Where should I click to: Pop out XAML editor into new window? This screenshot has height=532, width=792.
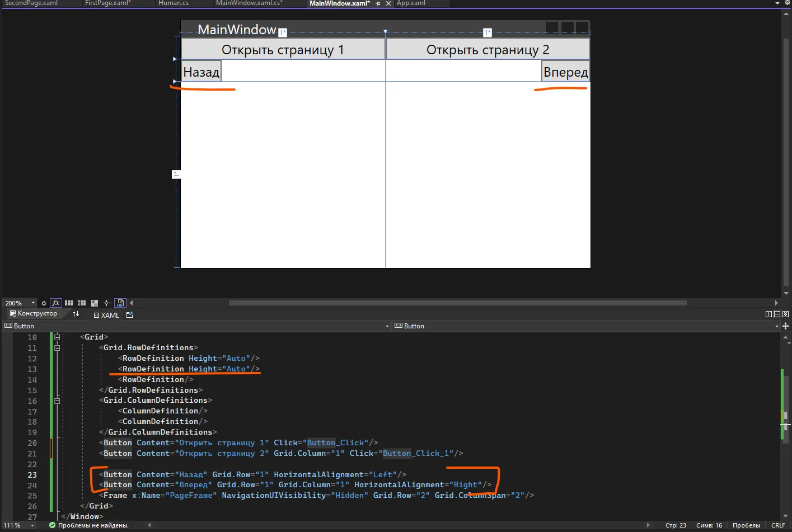pos(129,315)
